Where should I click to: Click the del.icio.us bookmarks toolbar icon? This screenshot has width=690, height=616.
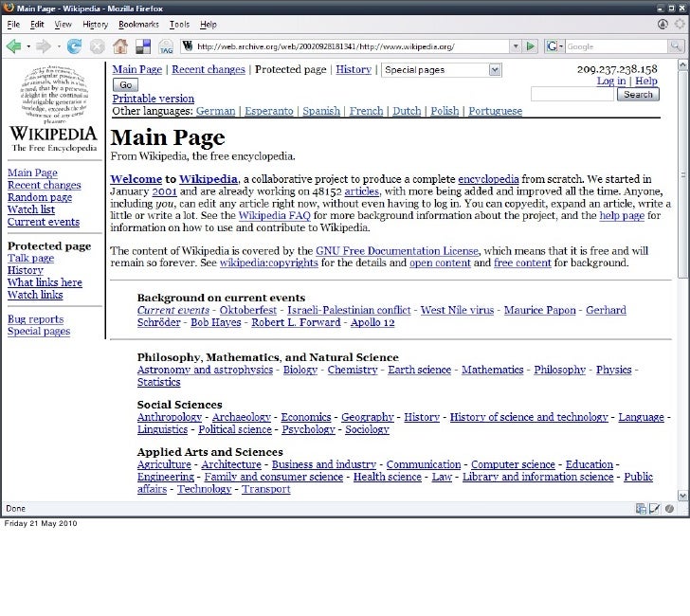(x=143, y=46)
